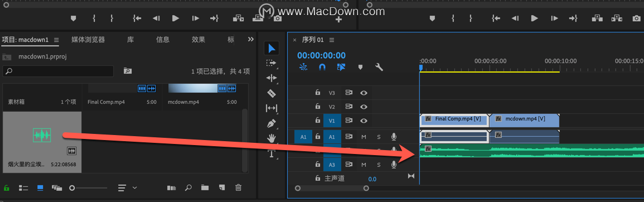Toggle the A1 source patch button

tap(303, 137)
